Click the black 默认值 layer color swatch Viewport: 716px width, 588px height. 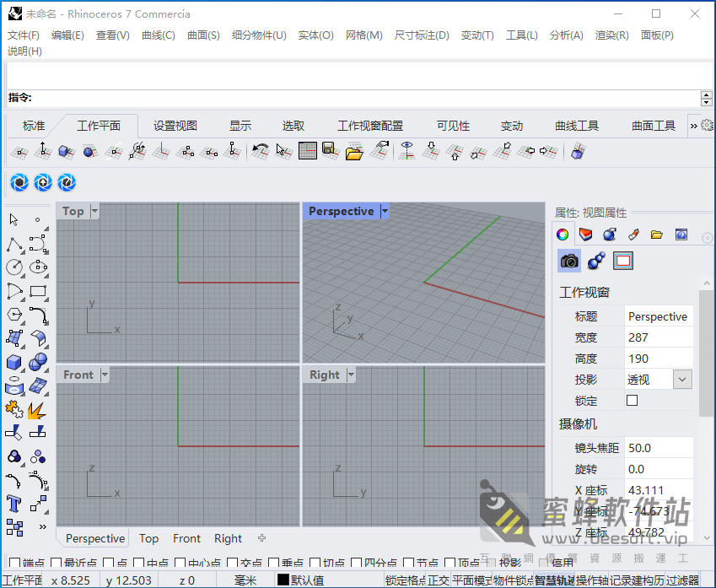click(x=283, y=580)
